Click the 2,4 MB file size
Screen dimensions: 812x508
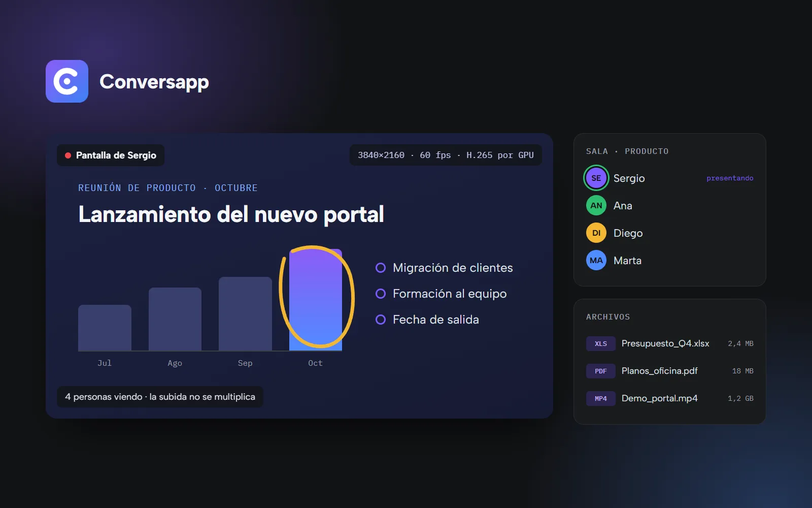[x=740, y=344]
